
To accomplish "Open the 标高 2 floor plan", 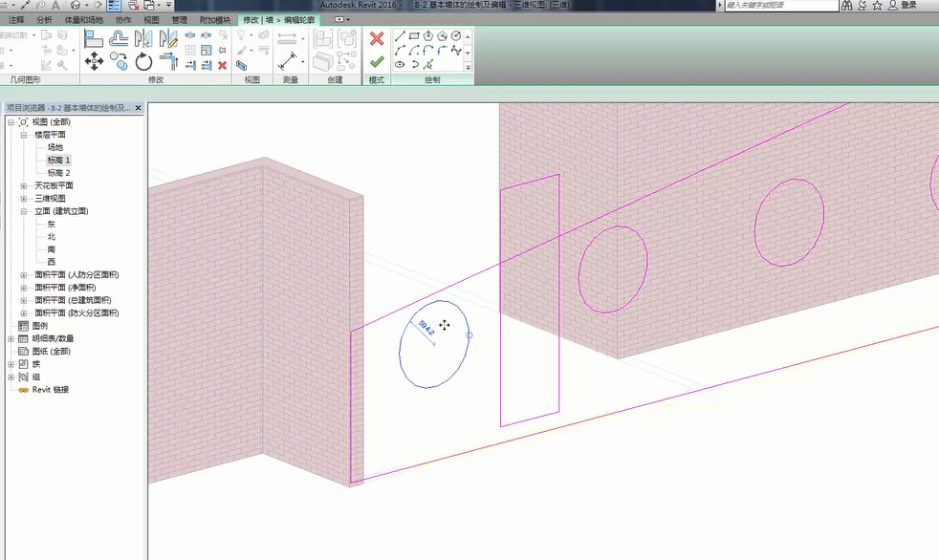I will pyautogui.click(x=59, y=173).
